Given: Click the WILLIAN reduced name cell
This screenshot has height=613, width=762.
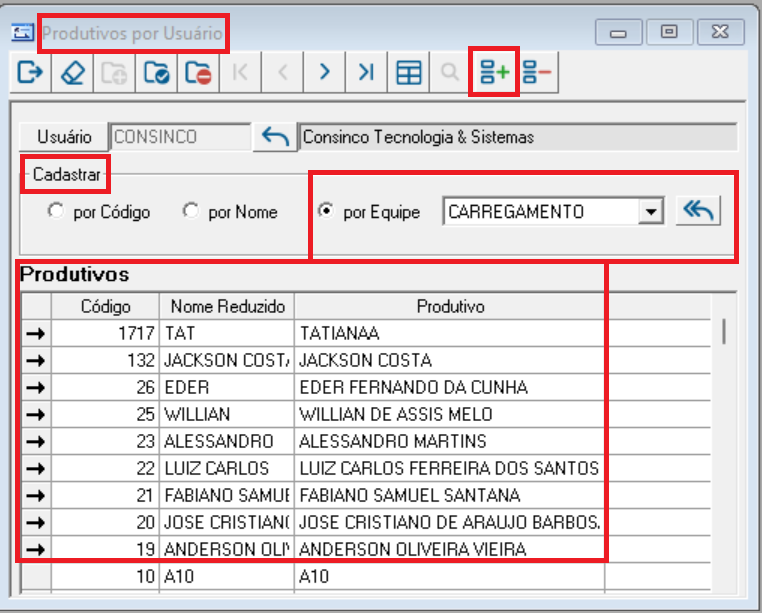Looking at the screenshot, I should (227, 414).
